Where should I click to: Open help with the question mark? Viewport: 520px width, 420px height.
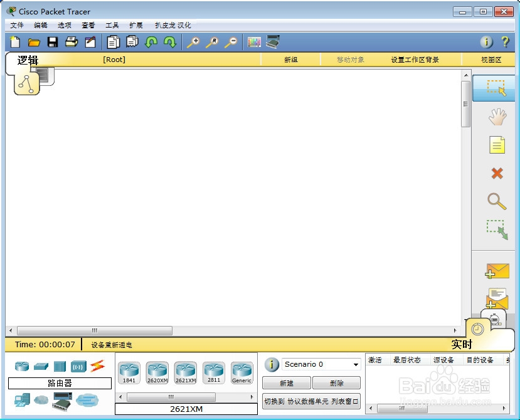(505, 42)
